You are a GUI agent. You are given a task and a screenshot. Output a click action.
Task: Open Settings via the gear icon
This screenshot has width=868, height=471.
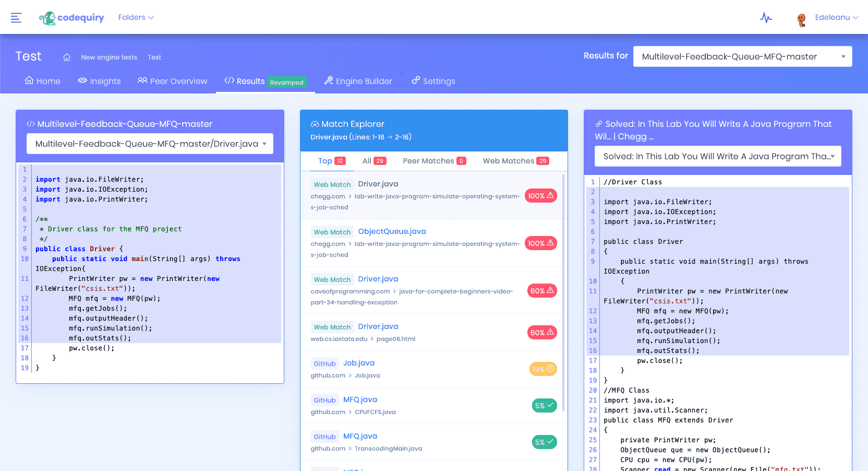416,81
